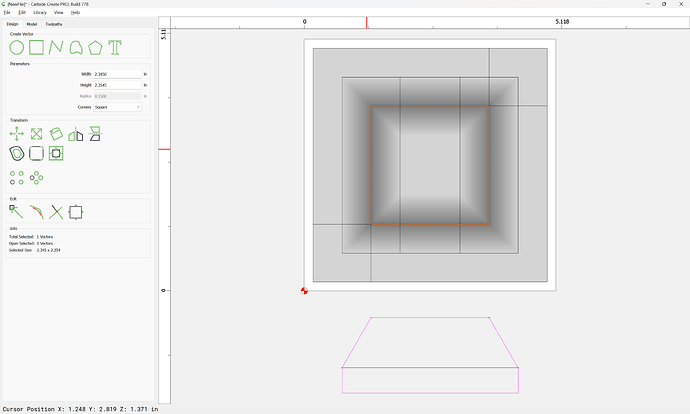
Task: Click the red origin marker on canvas
Action: 304,290
